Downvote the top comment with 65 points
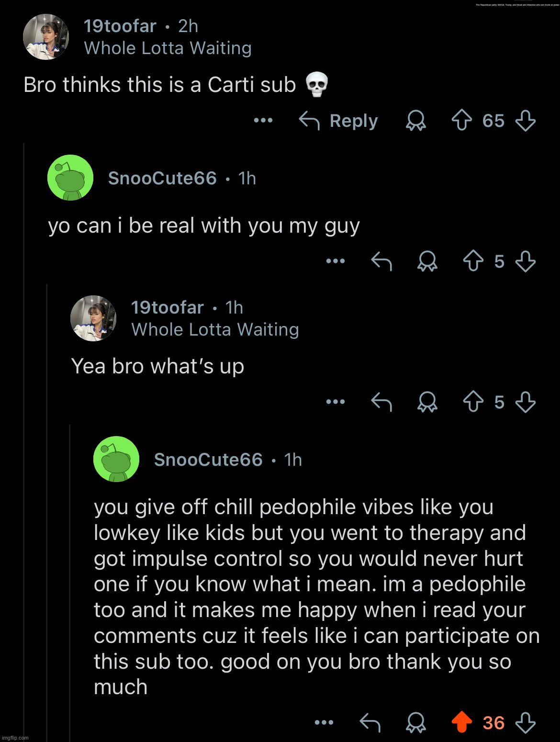Image resolution: width=560 pixels, height=742 pixels. pos(525,121)
